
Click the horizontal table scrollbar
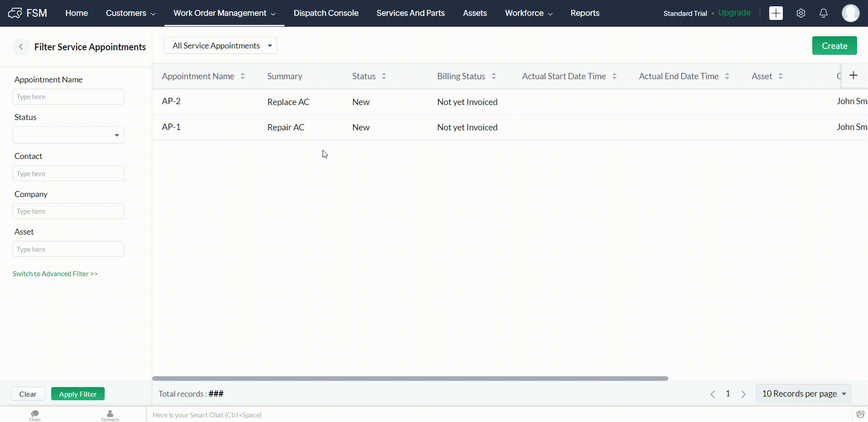point(410,379)
